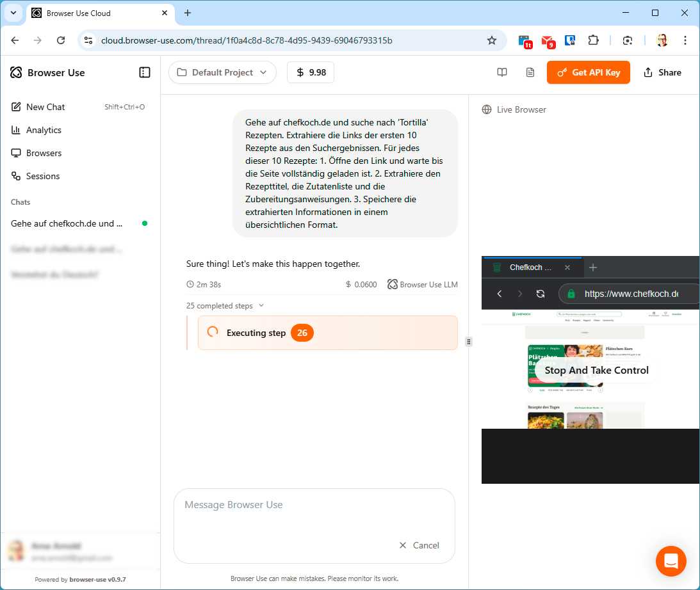700x590 pixels.
Task: Expand 25 completed steps
Action: (225, 306)
